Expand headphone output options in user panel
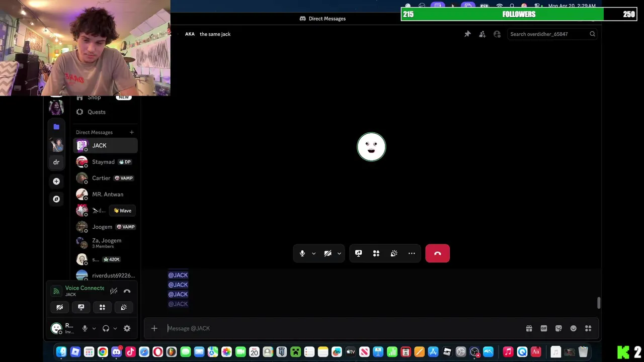Screen dimensions: 644x362 [x=115, y=328]
